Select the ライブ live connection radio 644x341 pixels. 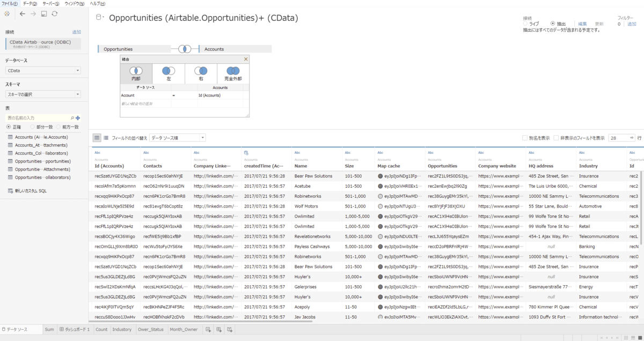(526, 24)
